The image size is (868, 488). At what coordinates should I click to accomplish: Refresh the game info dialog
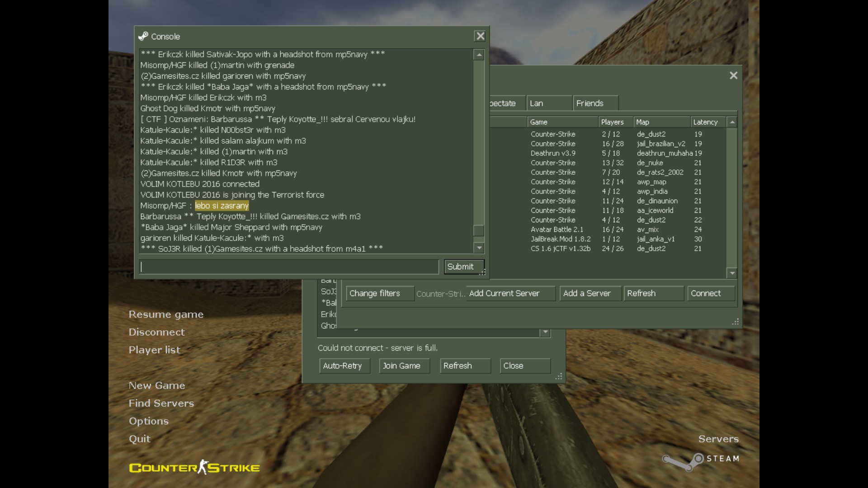coord(465,366)
